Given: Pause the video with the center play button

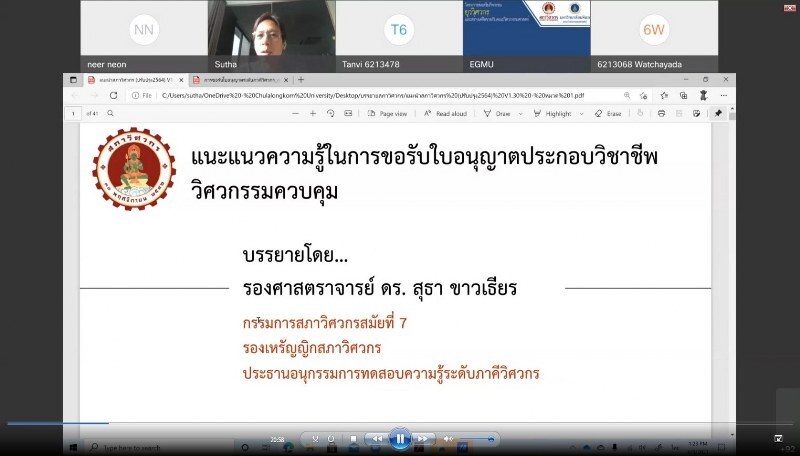Looking at the screenshot, I should point(399,438).
